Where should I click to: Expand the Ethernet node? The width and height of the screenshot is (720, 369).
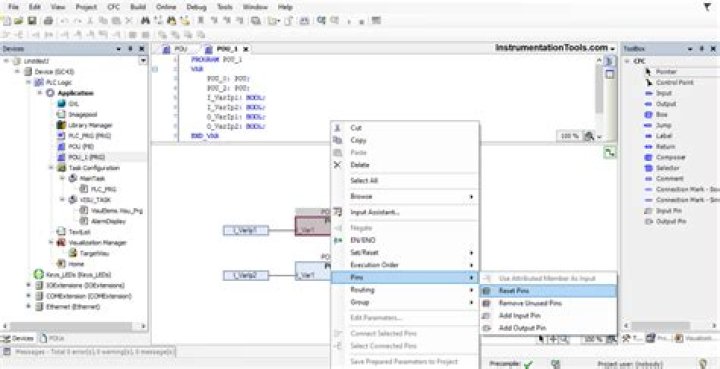[x=28, y=307]
